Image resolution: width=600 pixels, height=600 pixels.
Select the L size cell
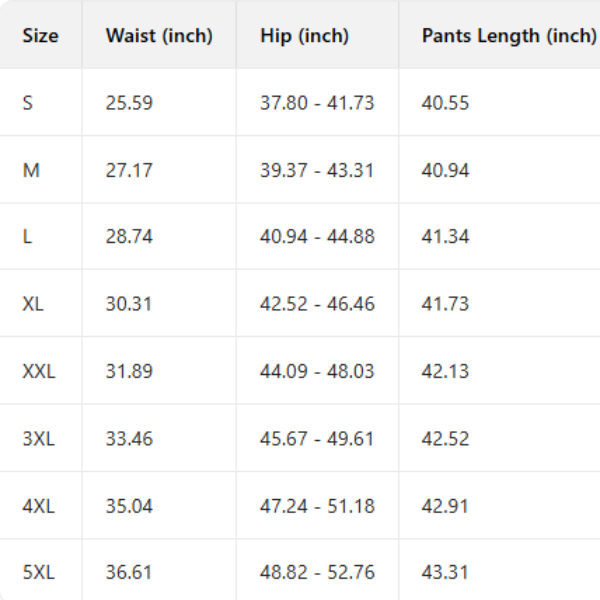click(28, 237)
